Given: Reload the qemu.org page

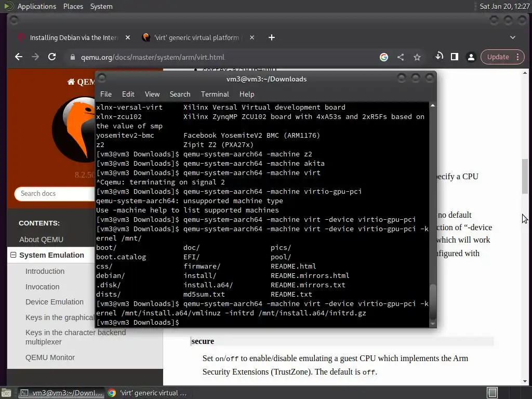Looking at the screenshot, I should click(52, 57).
